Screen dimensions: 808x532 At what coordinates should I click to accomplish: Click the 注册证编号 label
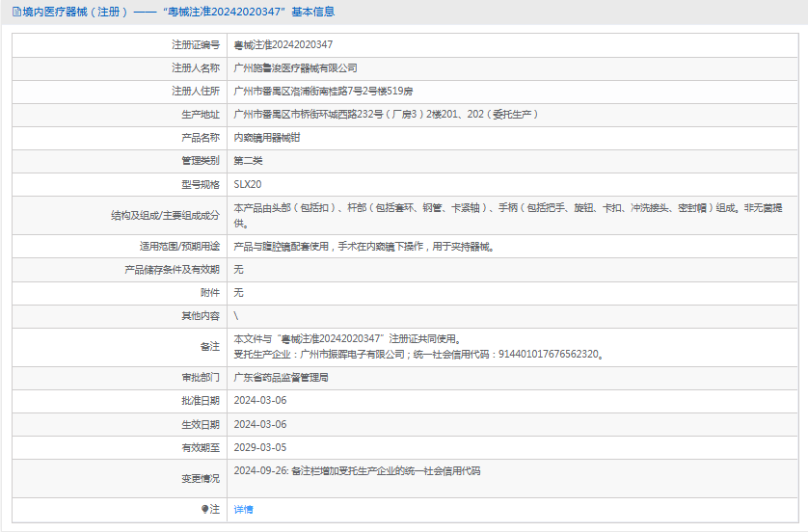(196, 44)
